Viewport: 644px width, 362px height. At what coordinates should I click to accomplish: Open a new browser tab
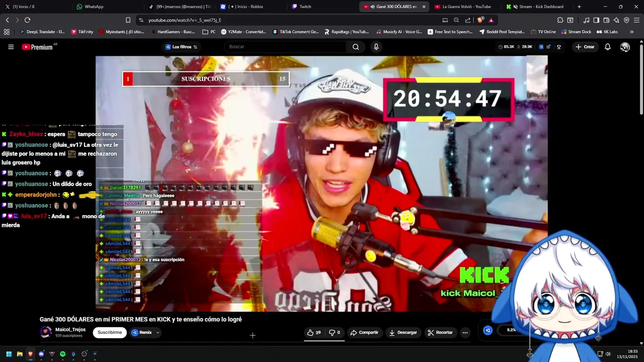(x=579, y=7)
